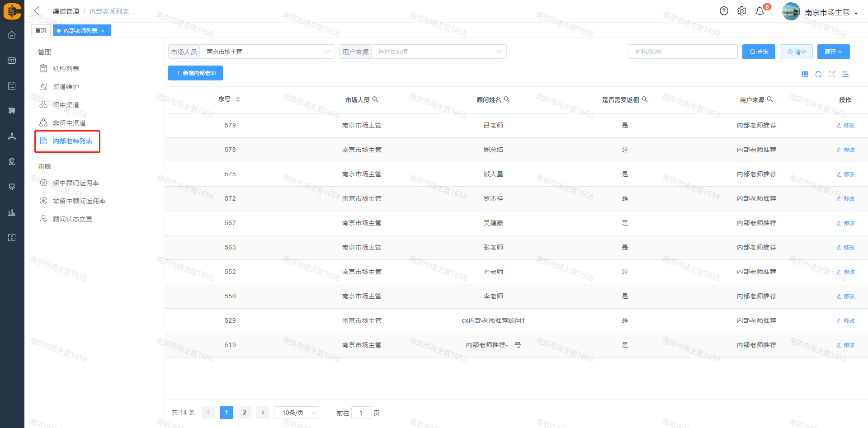Click the grid view icon above table
The image size is (868, 428).
pyautogui.click(x=804, y=74)
